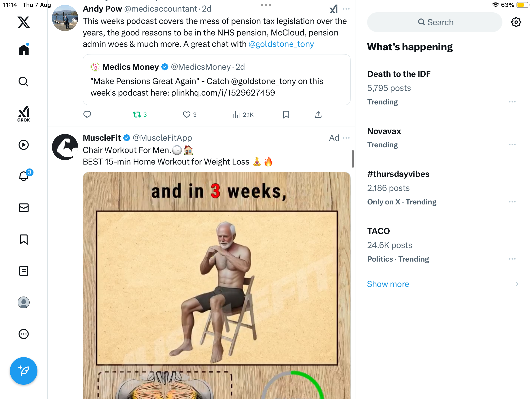
Task: Go to Home feed icon
Action: pyautogui.click(x=24, y=50)
